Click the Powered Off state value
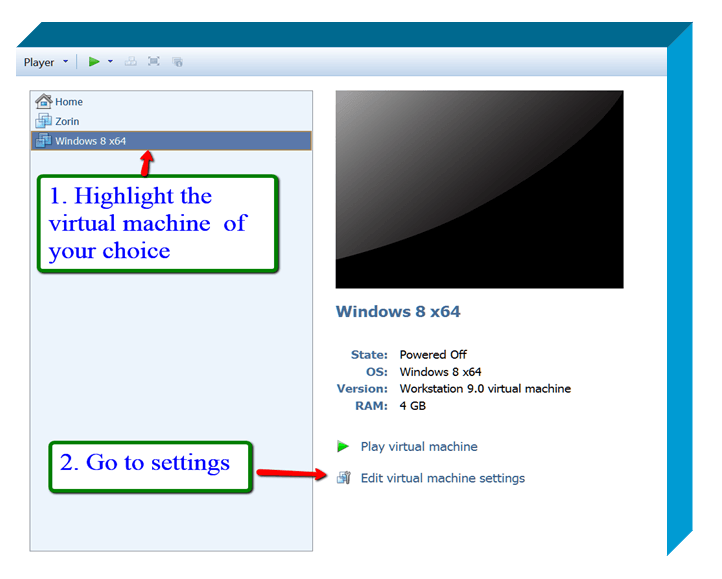The image size is (722, 579). point(433,355)
